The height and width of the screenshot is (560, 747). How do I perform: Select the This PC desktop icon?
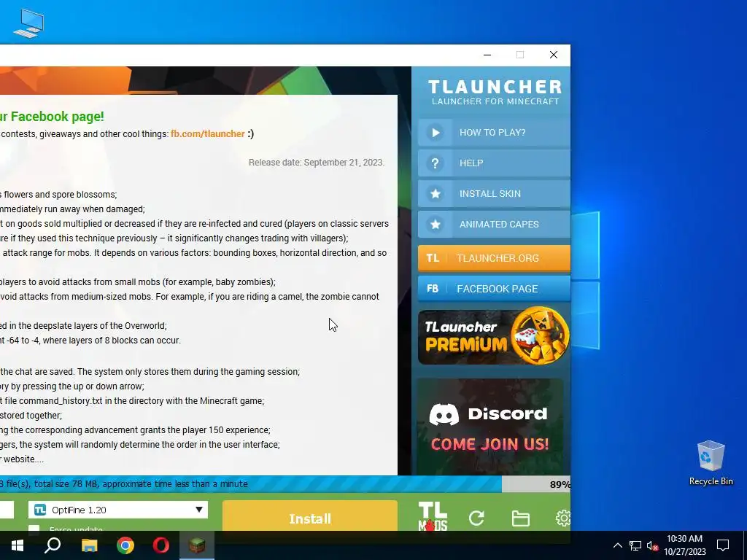(x=28, y=23)
